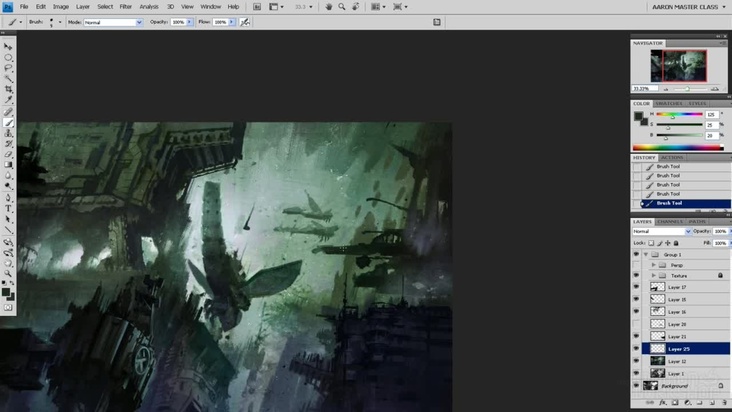The image size is (732, 412).
Task: Select the Pen tool
Action: pyautogui.click(x=8, y=198)
